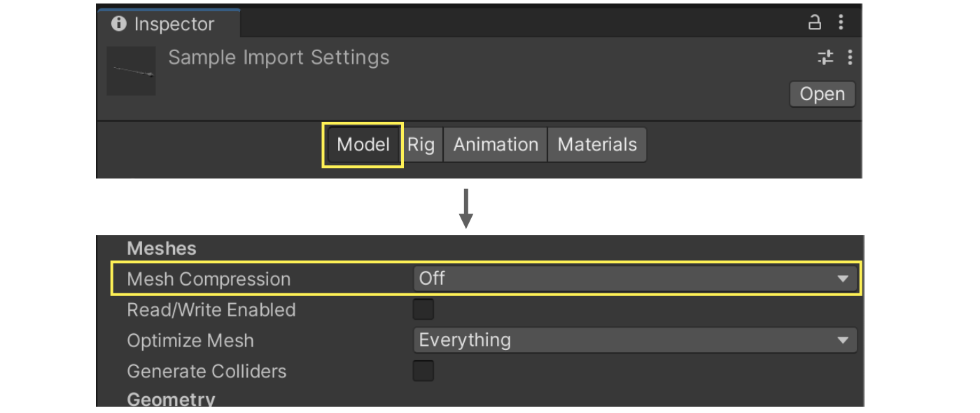Screen dimensions: 980x413
Task: Switch to the Rig tab
Action: click(422, 144)
